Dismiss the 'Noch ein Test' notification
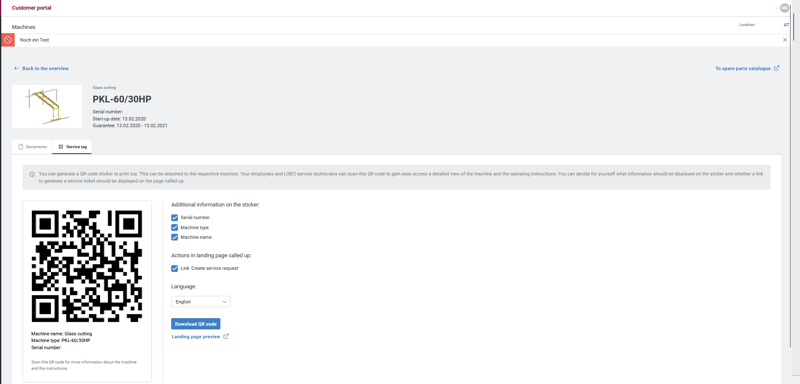This screenshot has height=384, width=800. (785, 40)
